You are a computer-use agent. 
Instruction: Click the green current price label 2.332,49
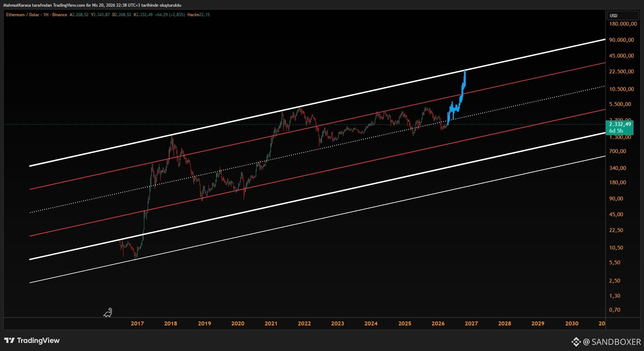(620, 124)
